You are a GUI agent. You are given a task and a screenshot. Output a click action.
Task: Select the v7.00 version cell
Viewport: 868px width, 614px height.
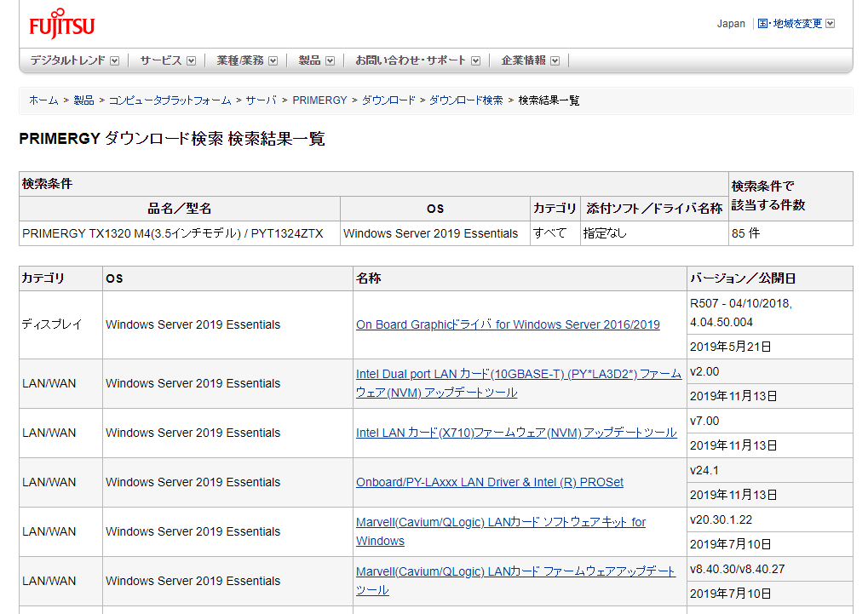769,421
